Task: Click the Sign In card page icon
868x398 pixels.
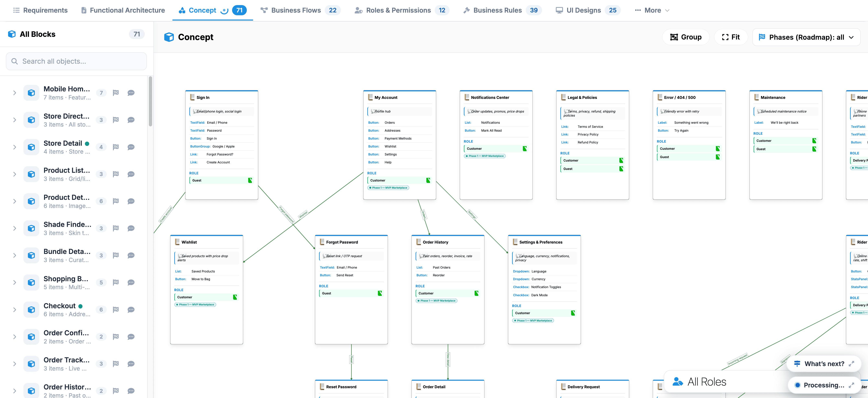Action: click(x=192, y=97)
